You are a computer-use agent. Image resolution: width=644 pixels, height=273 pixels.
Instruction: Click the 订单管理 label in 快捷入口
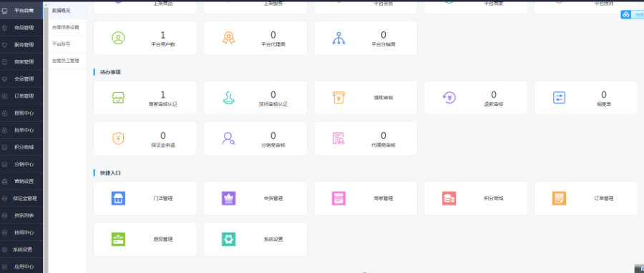point(604,199)
